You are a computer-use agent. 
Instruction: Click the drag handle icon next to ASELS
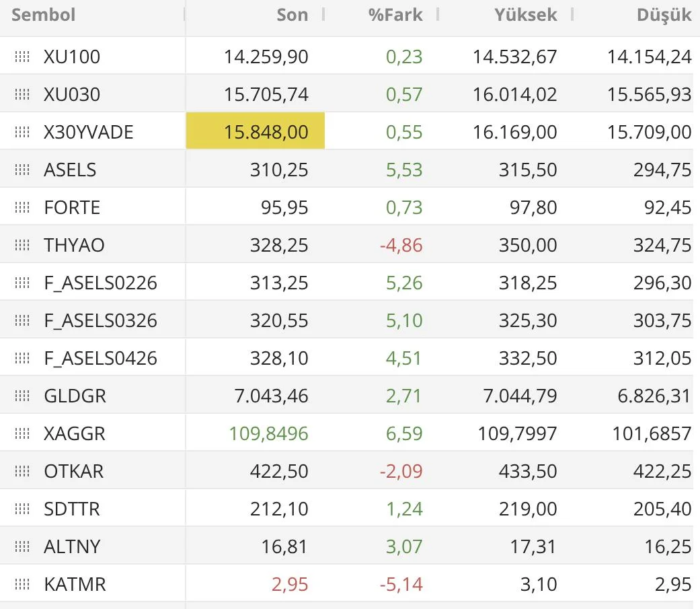coord(22,170)
